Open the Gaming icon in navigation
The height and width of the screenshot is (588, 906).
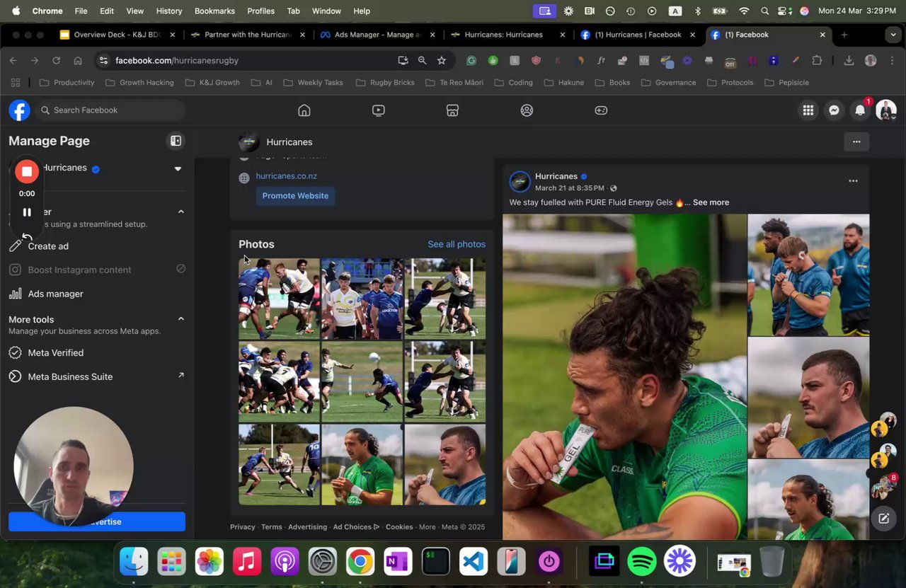601,110
